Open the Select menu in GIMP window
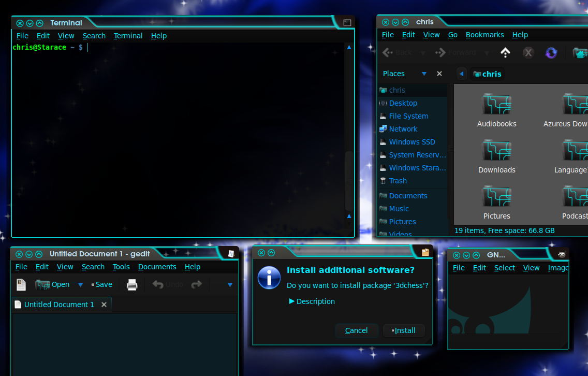This screenshot has height=376, width=588. 504,268
